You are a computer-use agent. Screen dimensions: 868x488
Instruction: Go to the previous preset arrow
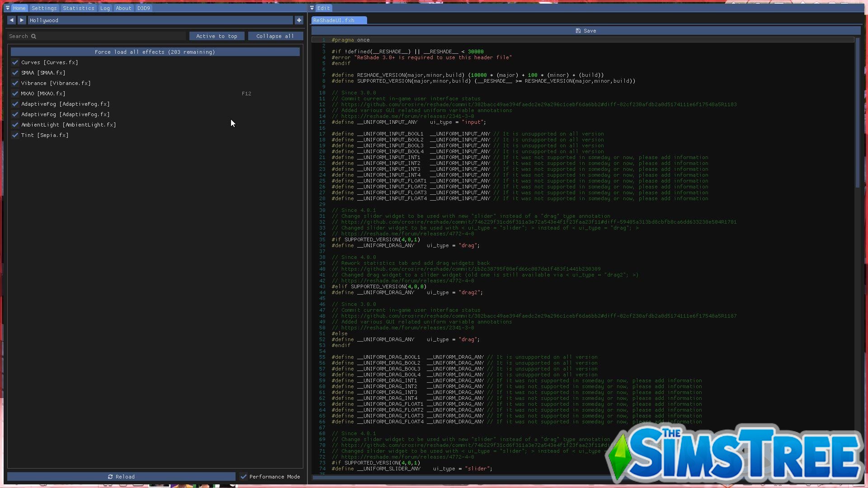point(11,20)
